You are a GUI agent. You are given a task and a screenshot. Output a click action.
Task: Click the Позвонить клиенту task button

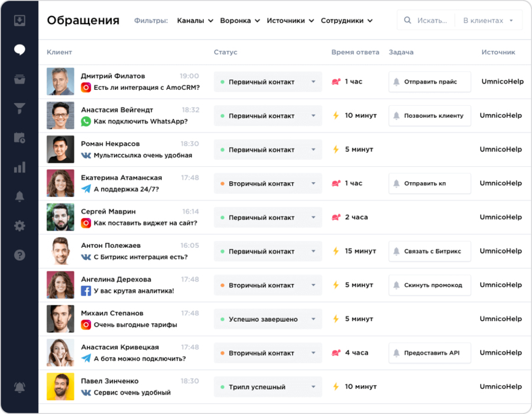click(430, 116)
